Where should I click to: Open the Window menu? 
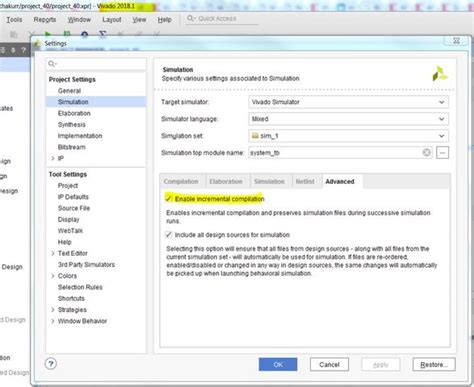coord(79,20)
